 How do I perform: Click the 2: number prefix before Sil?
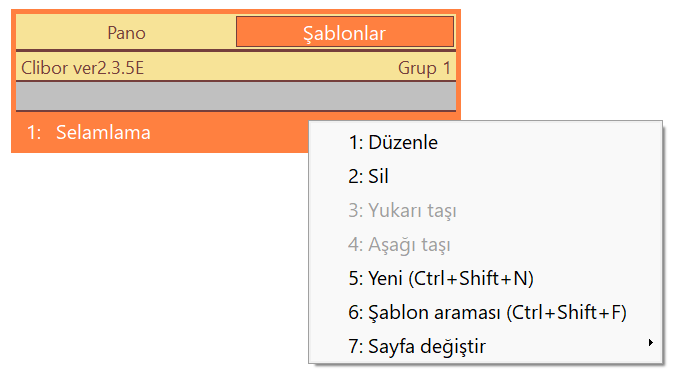coord(356,176)
